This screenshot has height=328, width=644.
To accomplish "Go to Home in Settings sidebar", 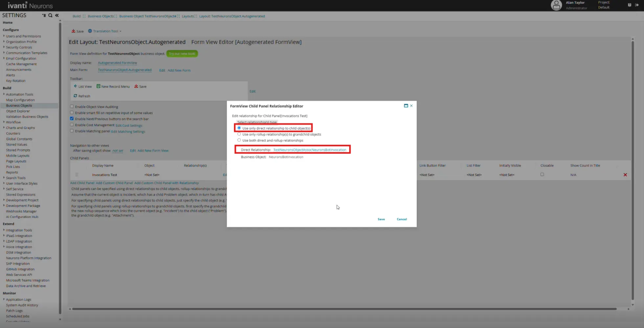I will click(8, 22).
